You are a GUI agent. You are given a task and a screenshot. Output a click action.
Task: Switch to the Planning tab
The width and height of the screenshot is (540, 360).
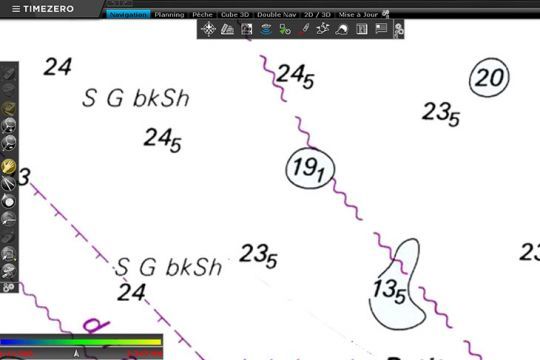(169, 15)
